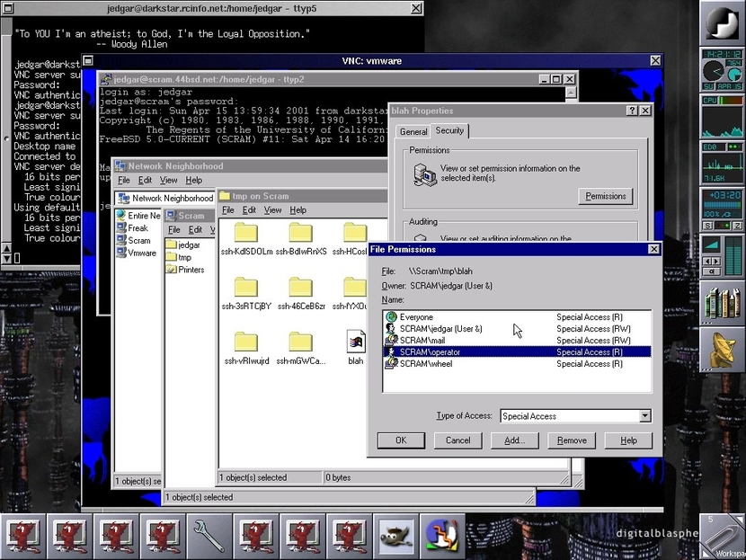Select the ssh-mGWCa... folder
The image size is (746, 560).
(x=301, y=349)
